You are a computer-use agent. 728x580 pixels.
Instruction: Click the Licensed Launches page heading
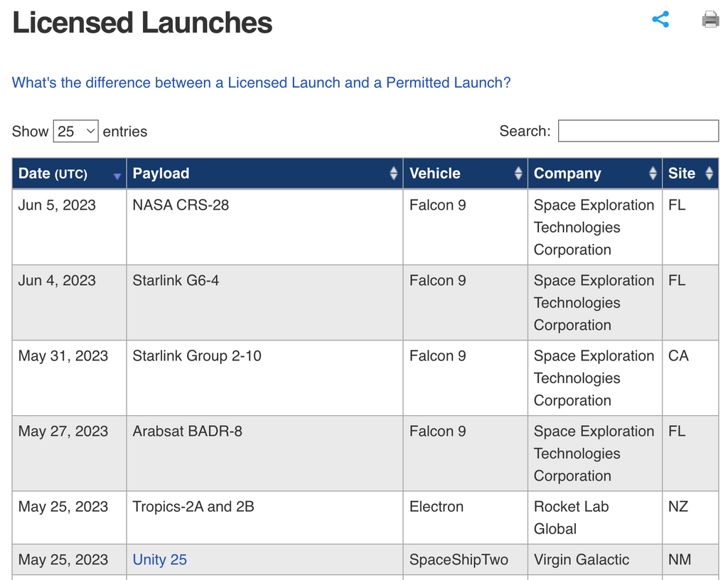click(x=142, y=23)
